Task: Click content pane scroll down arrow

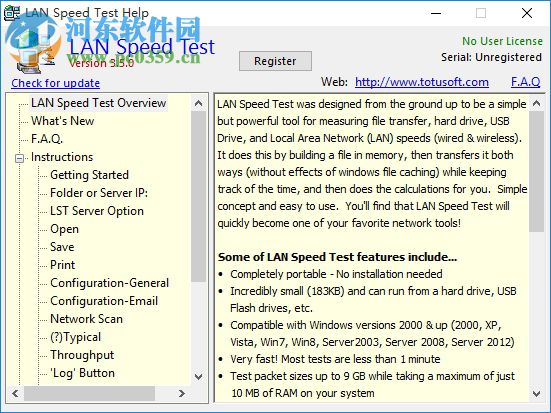Action: point(536,393)
